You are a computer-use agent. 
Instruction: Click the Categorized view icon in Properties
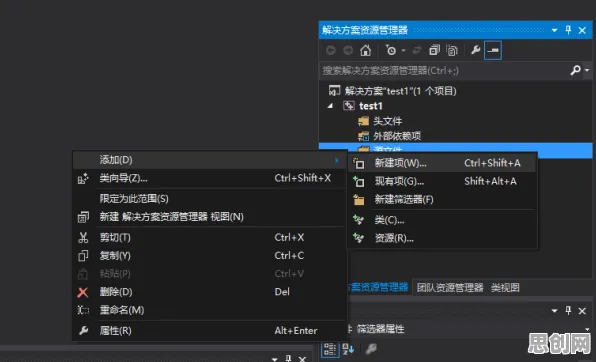click(330, 349)
